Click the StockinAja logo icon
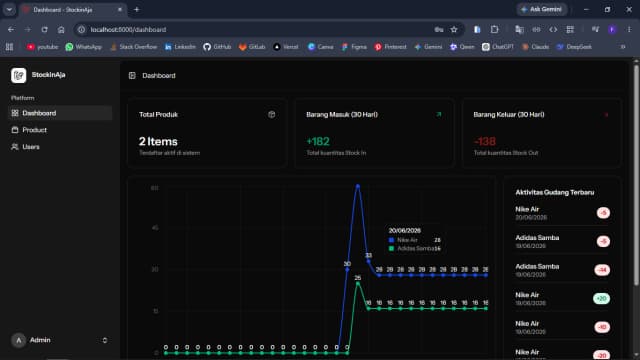This screenshot has width=640, height=360. (18, 75)
